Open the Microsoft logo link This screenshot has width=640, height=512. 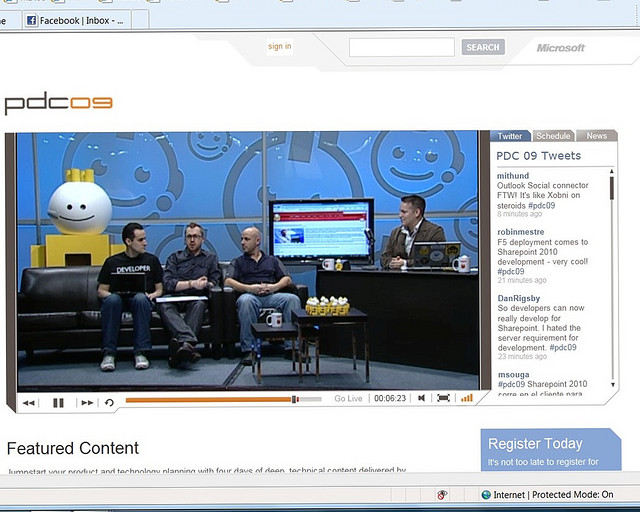[561, 48]
